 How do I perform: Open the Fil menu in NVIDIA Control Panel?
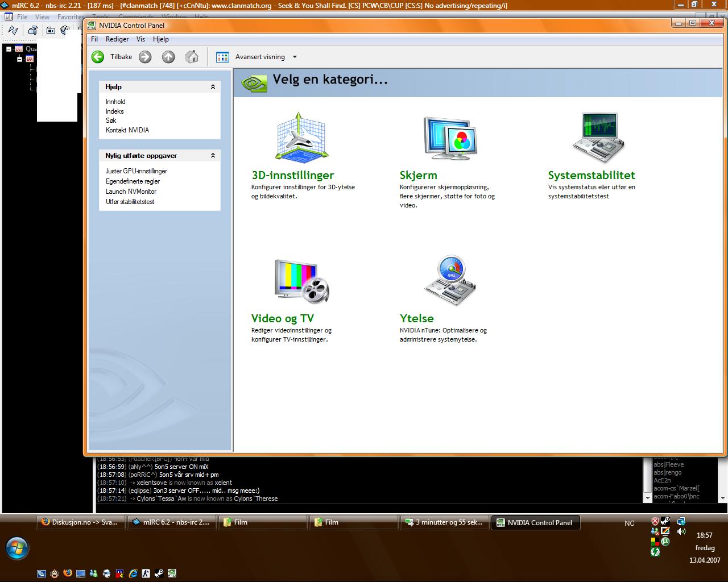tap(94, 39)
